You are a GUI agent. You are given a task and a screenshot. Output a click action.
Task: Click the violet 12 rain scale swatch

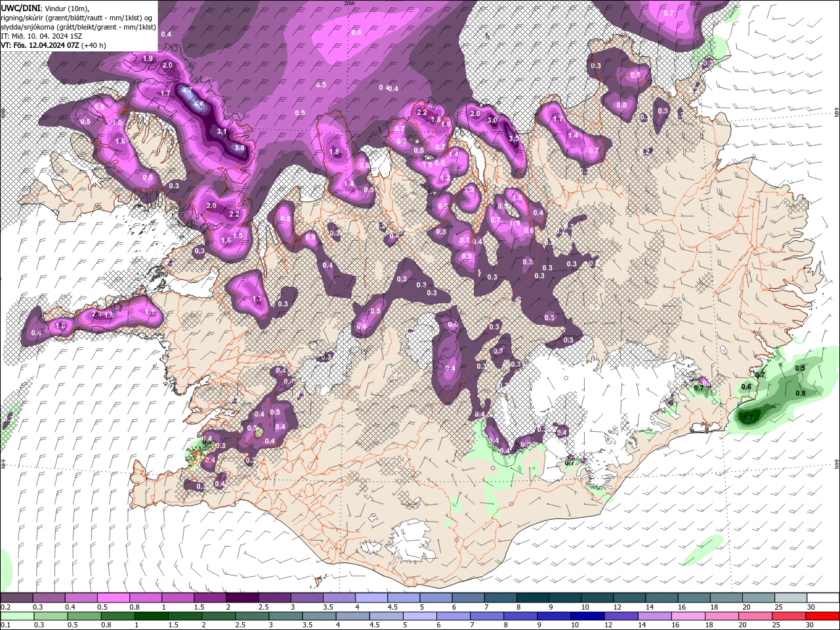[x=620, y=616]
